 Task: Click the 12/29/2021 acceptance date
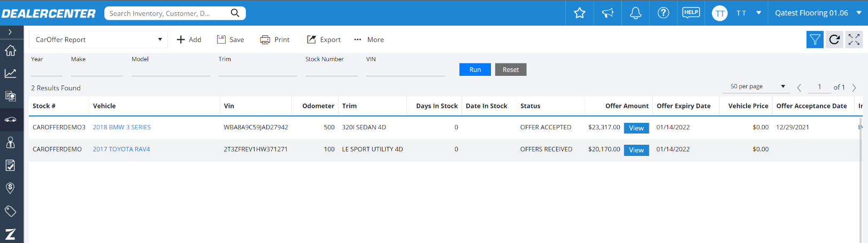click(793, 127)
